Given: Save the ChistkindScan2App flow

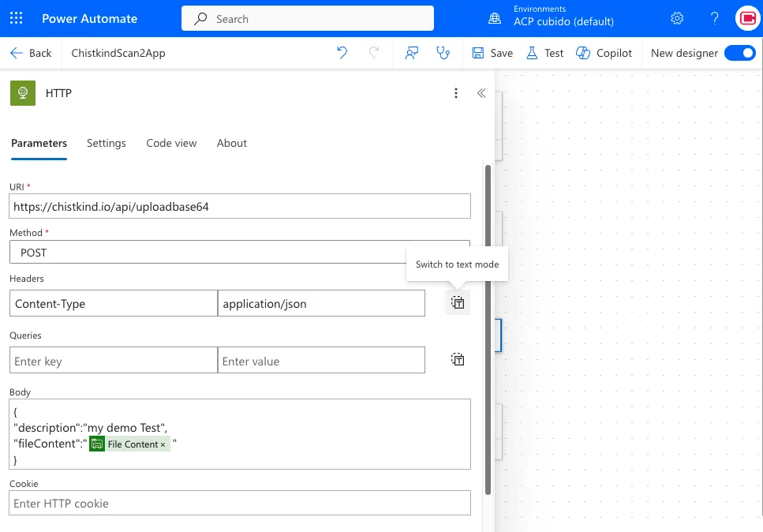Looking at the screenshot, I should pyautogui.click(x=491, y=53).
